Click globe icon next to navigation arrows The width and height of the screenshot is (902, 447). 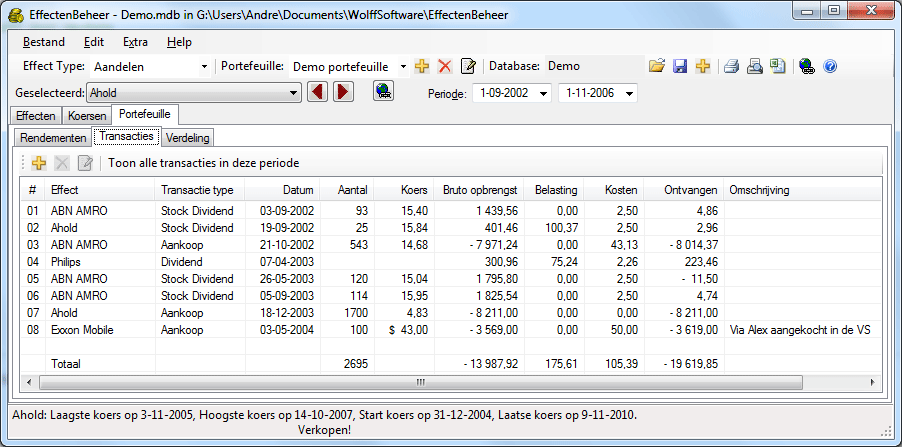coord(382,92)
